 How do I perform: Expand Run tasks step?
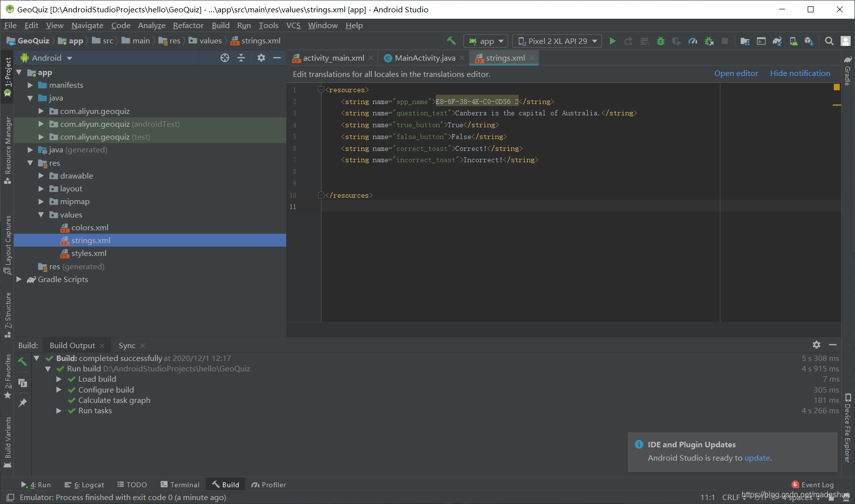59,411
